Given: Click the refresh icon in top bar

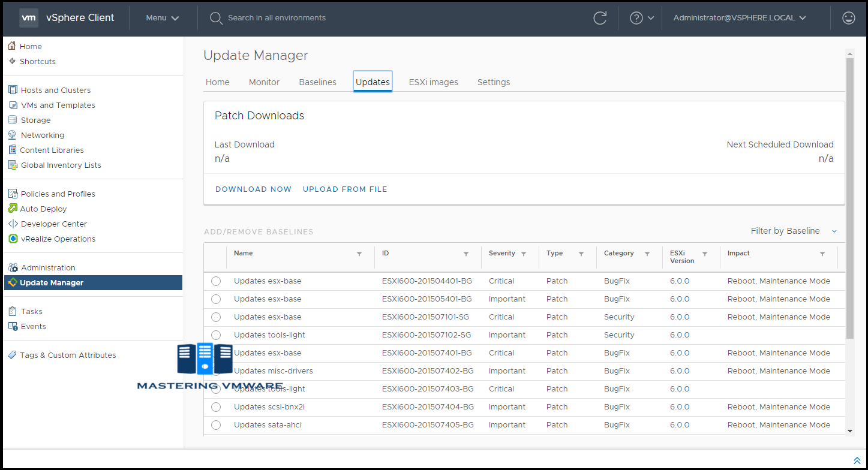Looking at the screenshot, I should pos(600,18).
